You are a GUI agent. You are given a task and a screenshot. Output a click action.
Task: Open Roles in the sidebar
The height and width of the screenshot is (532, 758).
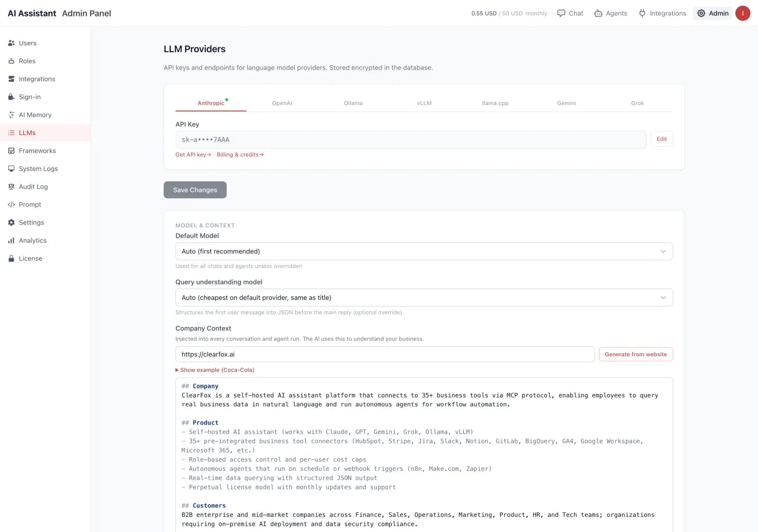tap(45, 61)
